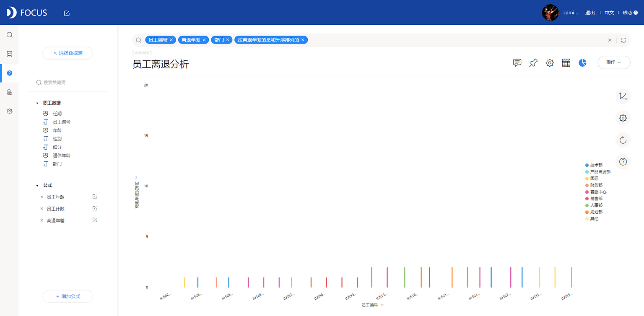Open the gear settings icon next to pushpin
Screen dimensions: 644x316
click(x=550, y=63)
